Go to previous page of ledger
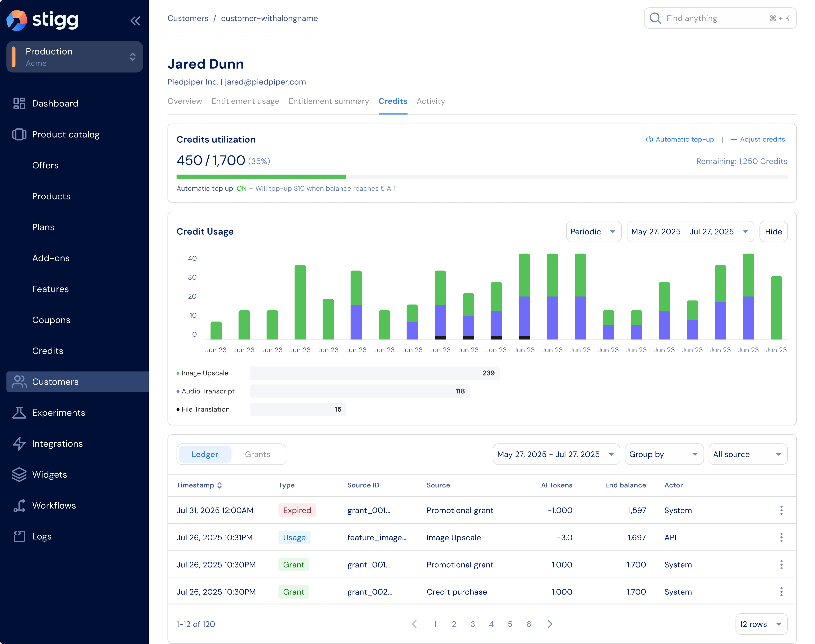The height and width of the screenshot is (644, 815). [x=414, y=624]
